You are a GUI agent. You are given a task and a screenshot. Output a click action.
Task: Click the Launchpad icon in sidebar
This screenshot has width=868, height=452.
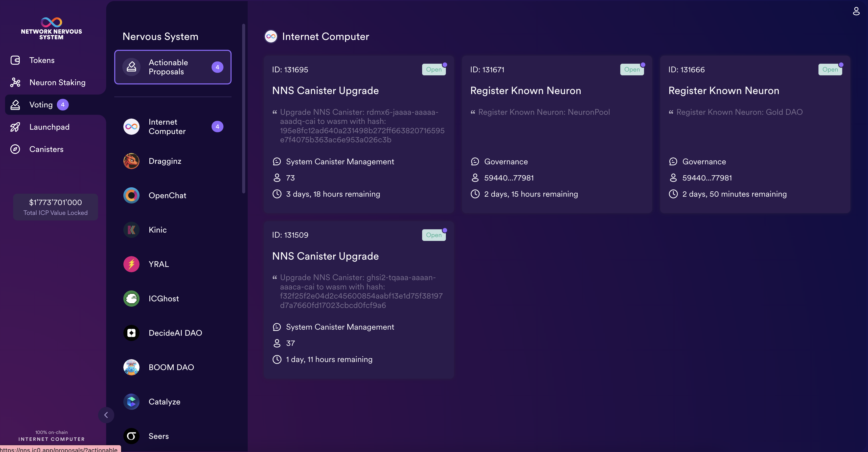point(15,127)
